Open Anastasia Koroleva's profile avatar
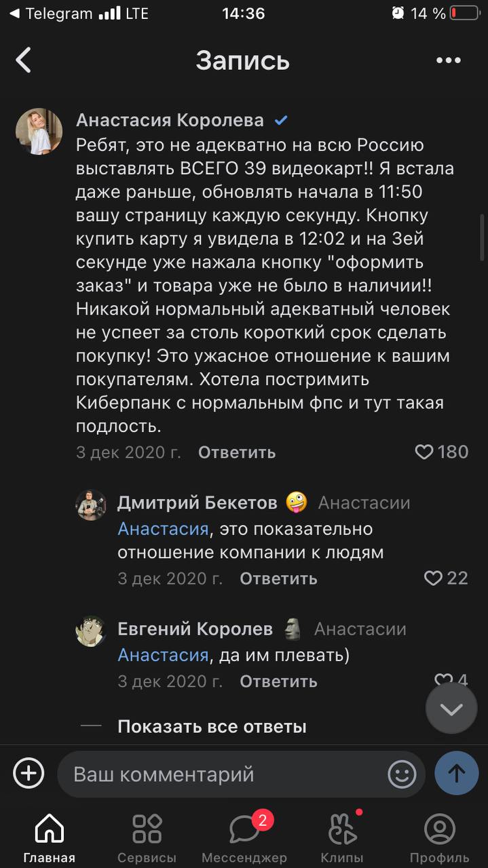The width and height of the screenshot is (488, 868). click(x=39, y=132)
